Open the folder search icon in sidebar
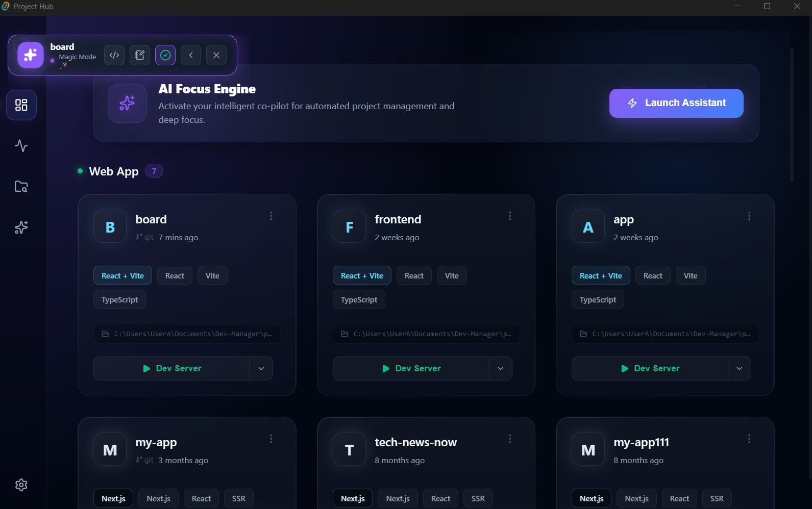 [x=21, y=187]
